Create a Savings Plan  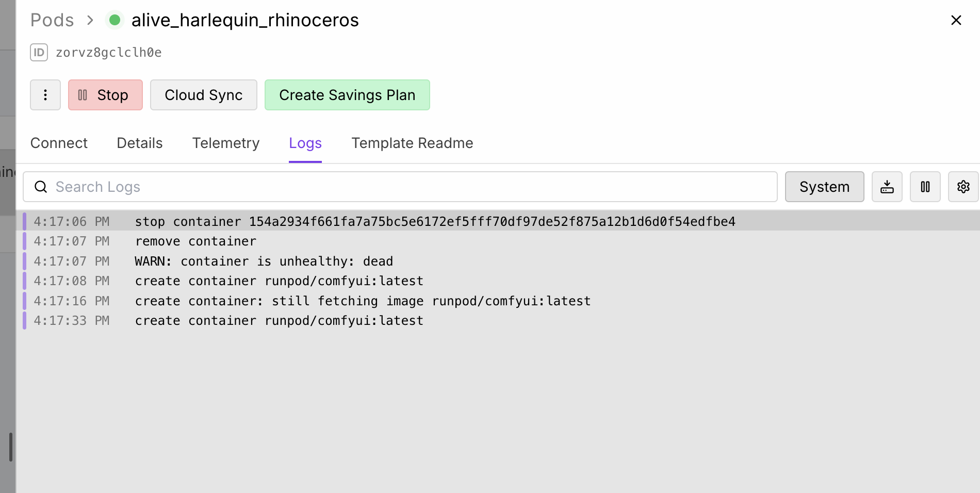347,95
